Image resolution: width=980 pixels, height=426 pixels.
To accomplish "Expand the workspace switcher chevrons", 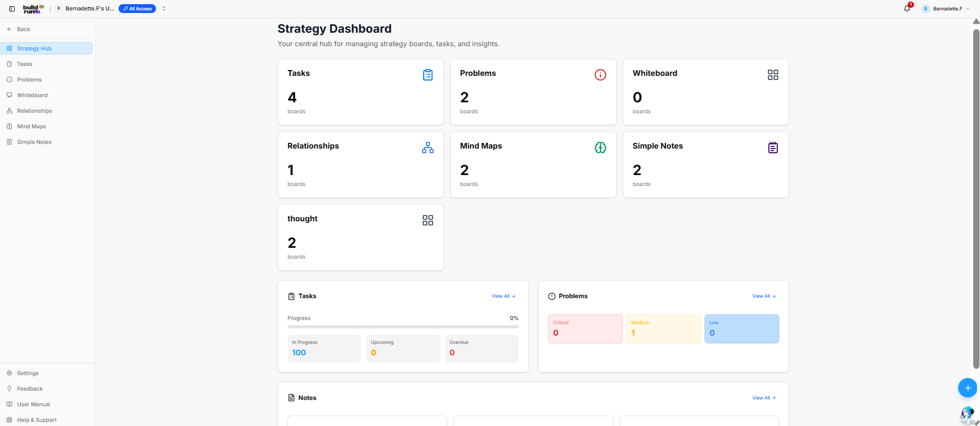I will 164,9.
